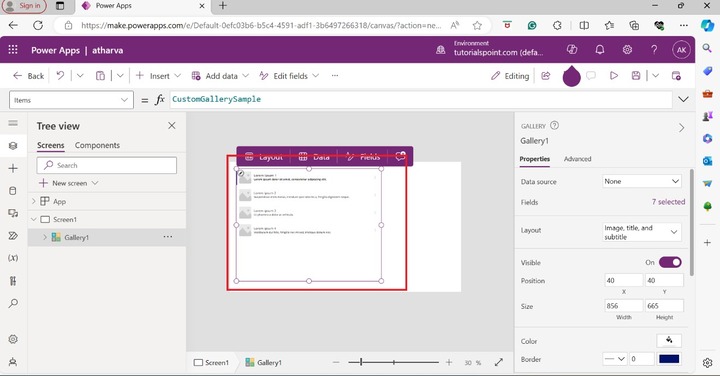
Task: Click the gallery Layout button on canvas
Action: [264, 157]
